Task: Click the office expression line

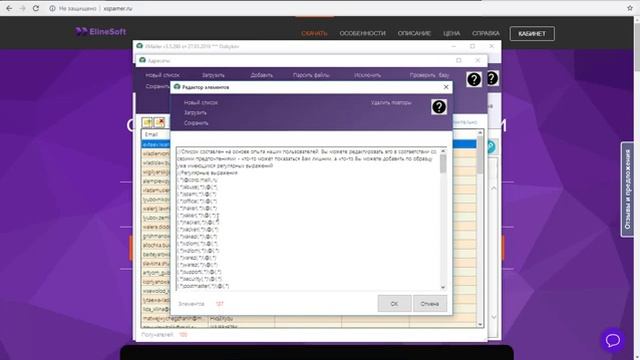Action: pos(198,201)
